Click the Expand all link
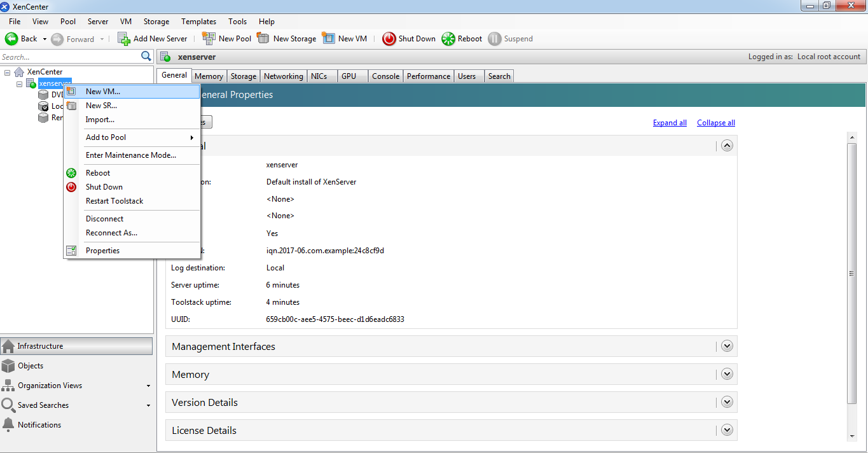Screen dimensions: 868x453 click(x=670, y=123)
